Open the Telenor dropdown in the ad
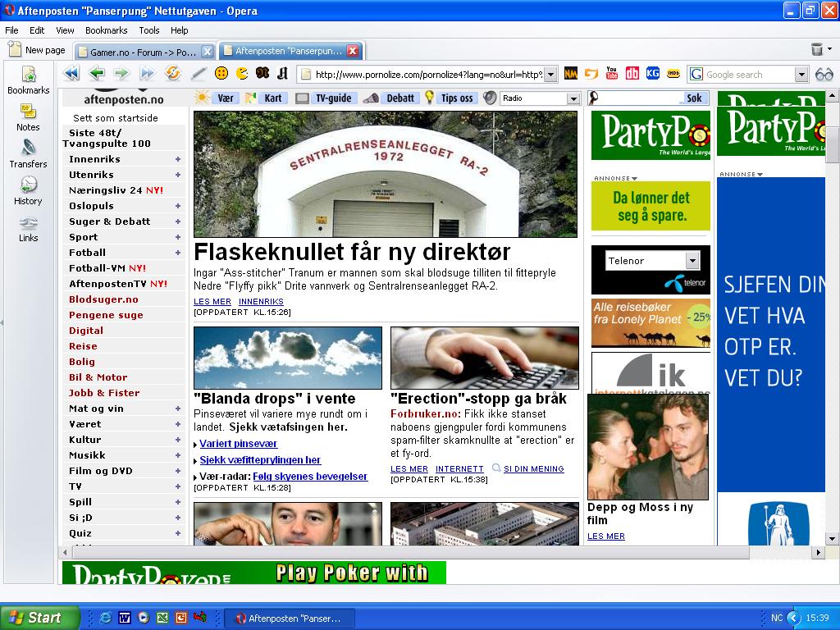Image resolution: width=840 pixels, height=630 pixels. (x=692, y=261)
